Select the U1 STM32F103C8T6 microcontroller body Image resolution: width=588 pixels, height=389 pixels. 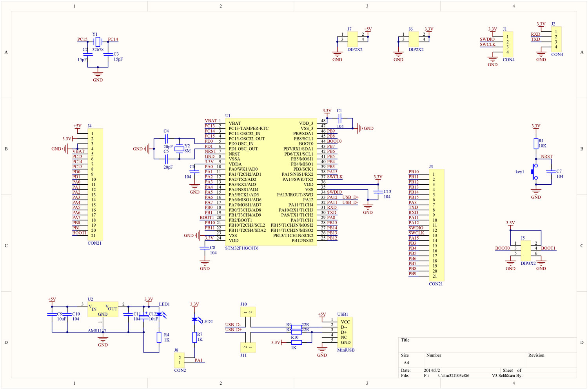[x=271, y=182]
